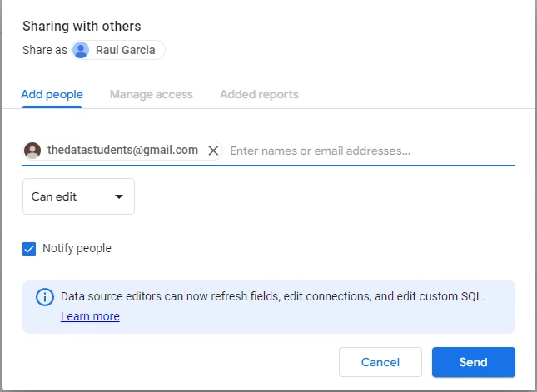The image size is (537, 392).
Task: Focus the Enter names or email addresses field
Action: pyautogui.click(x=372, y=151)
